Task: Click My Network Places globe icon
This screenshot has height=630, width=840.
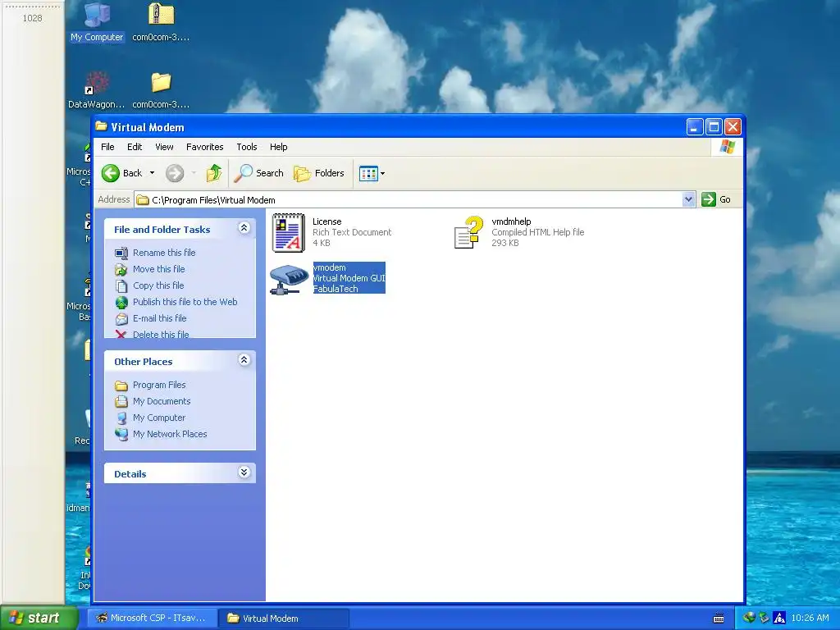Action: (x=121, y=434)
